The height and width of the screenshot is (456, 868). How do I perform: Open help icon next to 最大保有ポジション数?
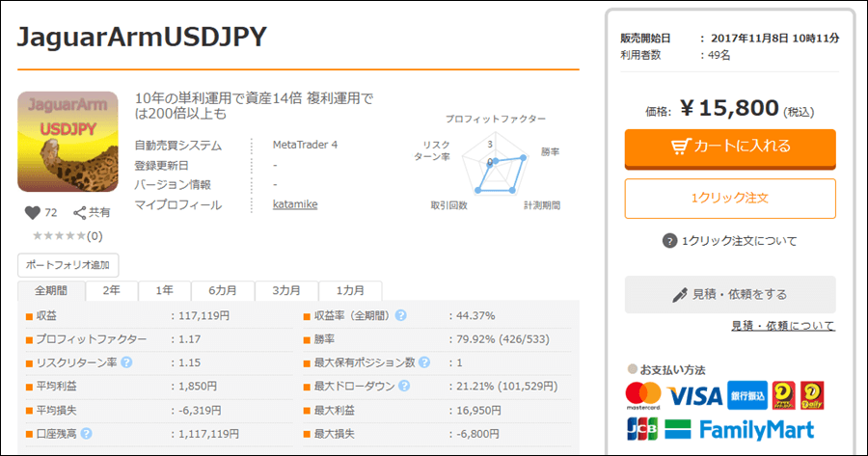pyautogui.click(x=424, y=362)
